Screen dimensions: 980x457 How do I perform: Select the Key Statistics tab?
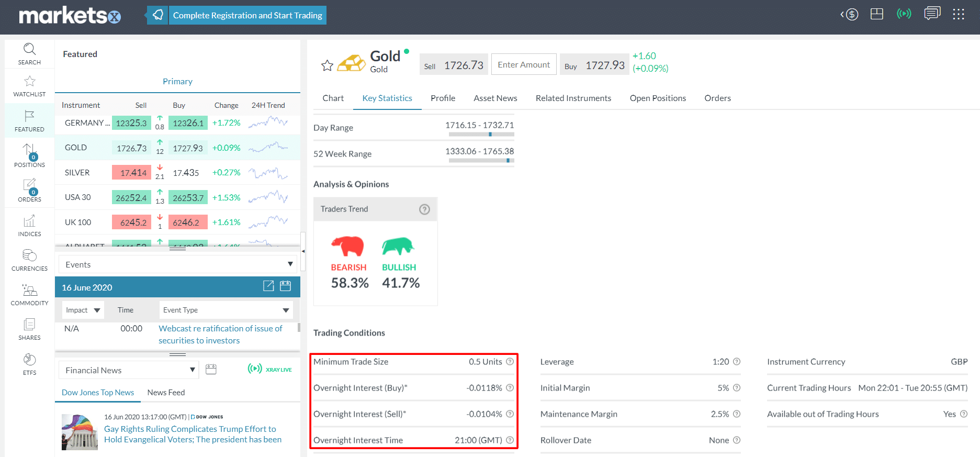[x=387, y=98]
